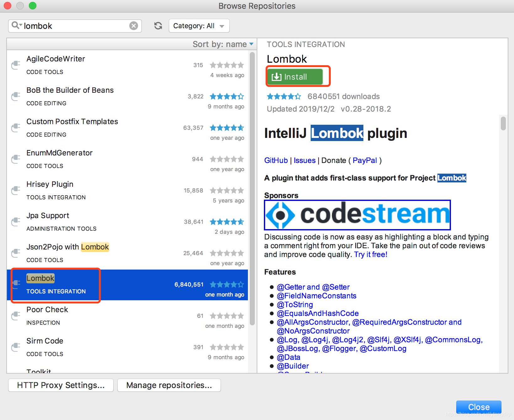Click the plugin icon next to Hrisey Plugin
The height and width of the screenshot is (420, 514).
(x=16, y=191)
